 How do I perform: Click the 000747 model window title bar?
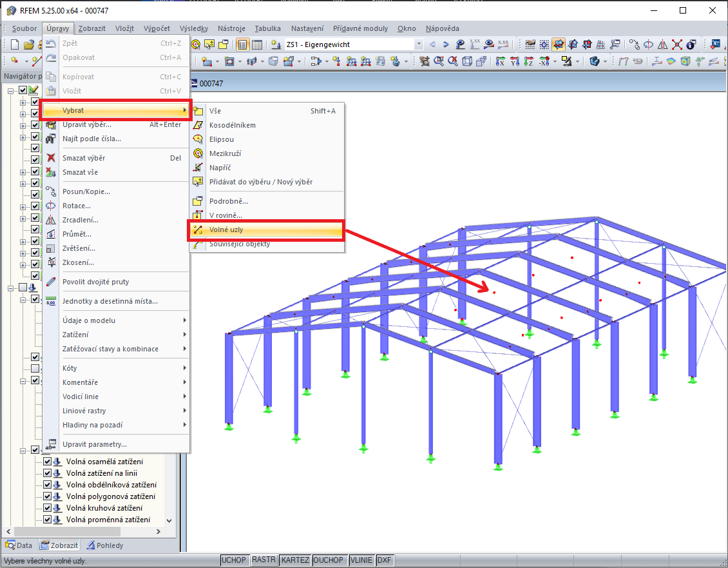[457, 84]
